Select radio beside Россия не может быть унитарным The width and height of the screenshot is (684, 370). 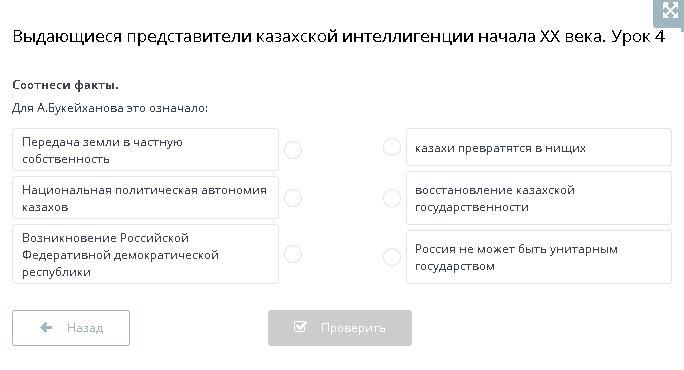392,257
